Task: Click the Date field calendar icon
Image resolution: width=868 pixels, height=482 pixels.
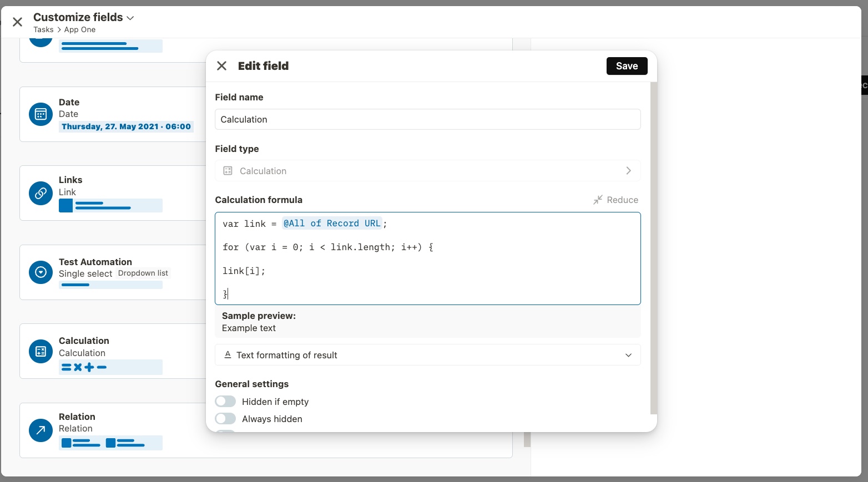Action: (41, 114)
